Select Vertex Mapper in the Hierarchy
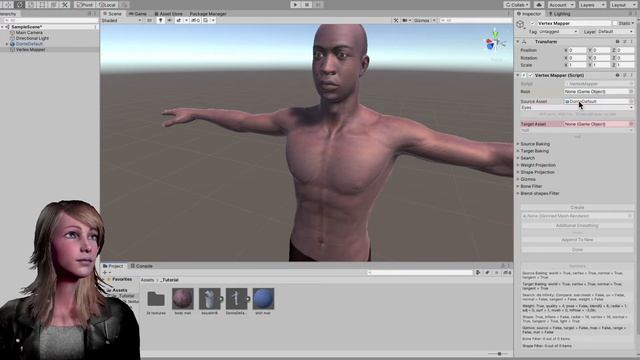The image size is (640, 360). (x=30, y=49)
